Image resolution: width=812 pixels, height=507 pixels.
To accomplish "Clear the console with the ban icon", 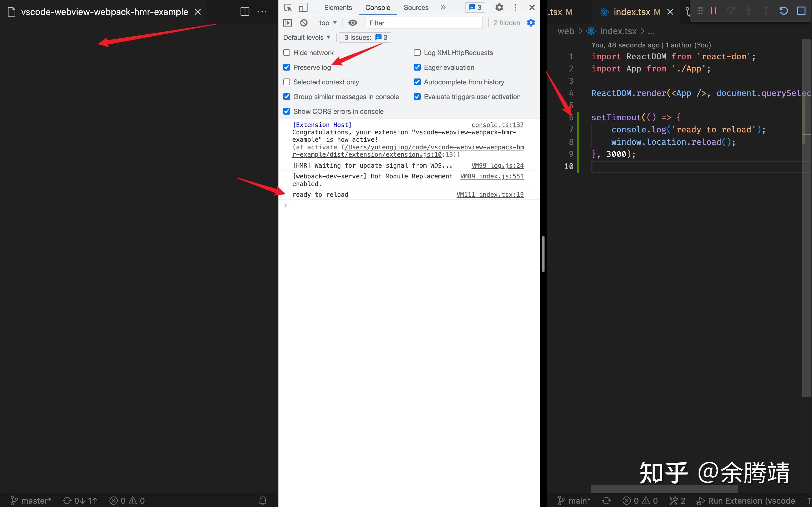I will [x=304, y=23].
